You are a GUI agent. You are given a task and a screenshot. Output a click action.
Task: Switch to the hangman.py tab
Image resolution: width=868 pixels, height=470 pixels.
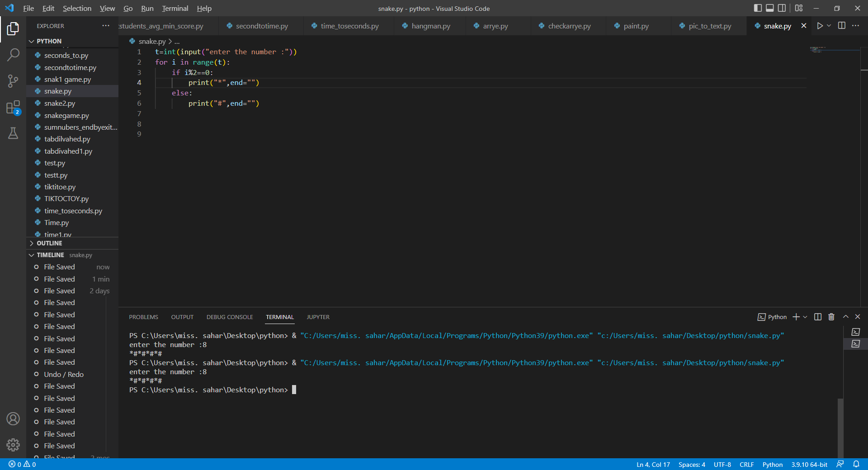click(429, 26)
